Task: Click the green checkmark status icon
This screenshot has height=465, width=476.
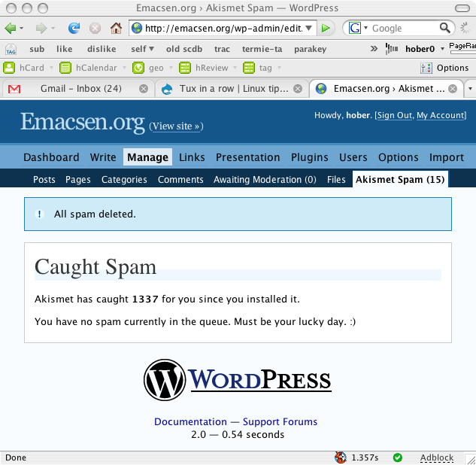Action: tap(397, 457)
